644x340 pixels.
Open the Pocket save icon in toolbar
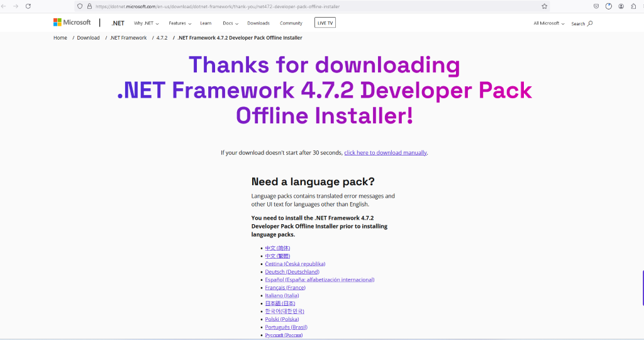coord(596,6)
